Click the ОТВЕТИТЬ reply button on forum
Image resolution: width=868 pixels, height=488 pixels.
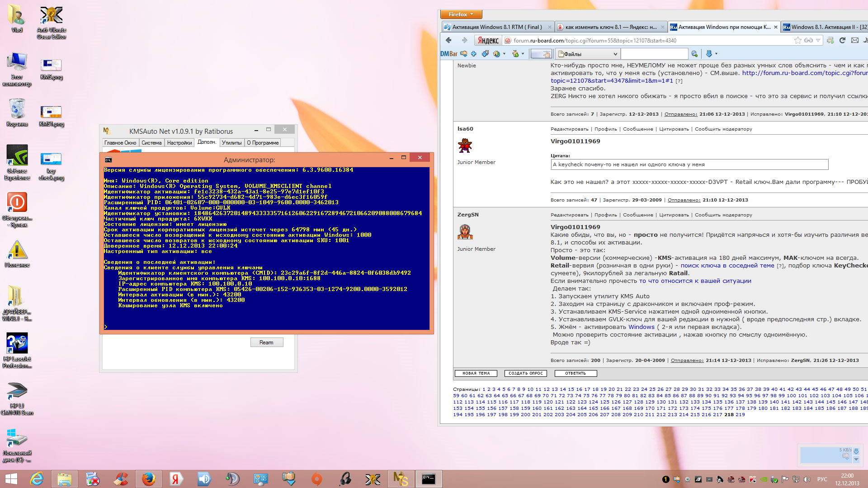pos(575,373)
